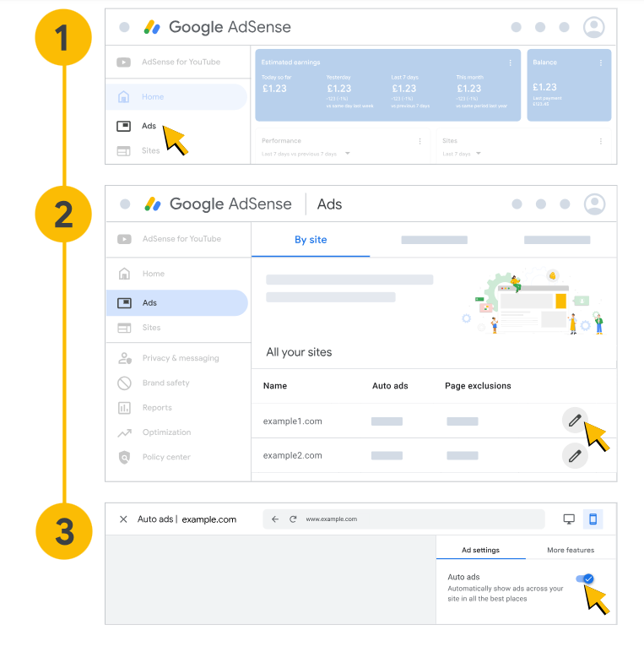Expand the Performance date range dropdown
644x652 pixels.
point(347,154)
